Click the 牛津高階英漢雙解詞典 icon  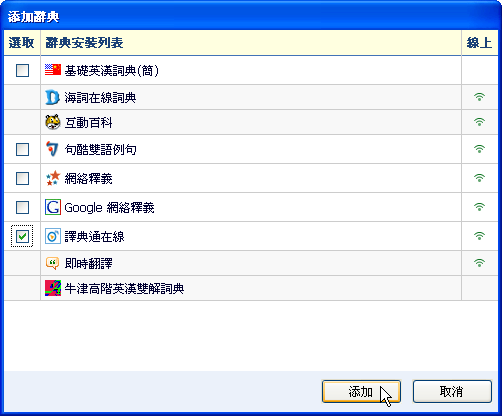point(53,288)
